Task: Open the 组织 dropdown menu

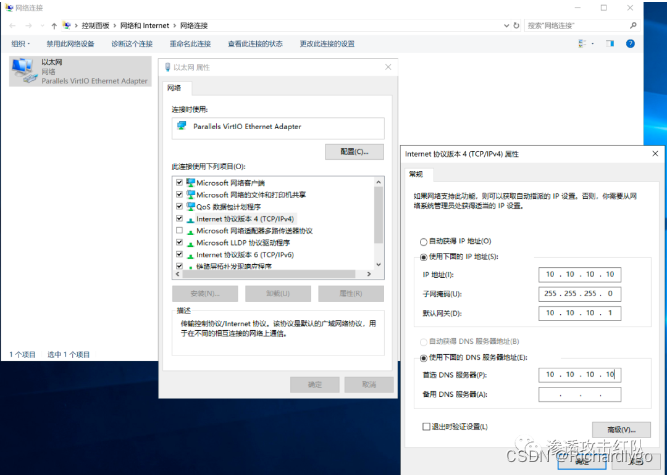Action: click(20, 43)
